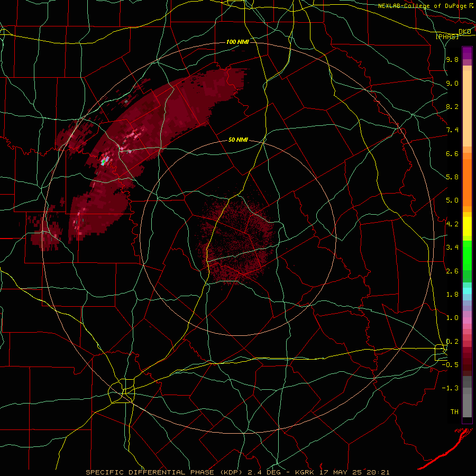The height and width of the screenshot is (476, 476).
Task: Click the [PHAS] label above the color bar
Action: [x=447, y=36]
